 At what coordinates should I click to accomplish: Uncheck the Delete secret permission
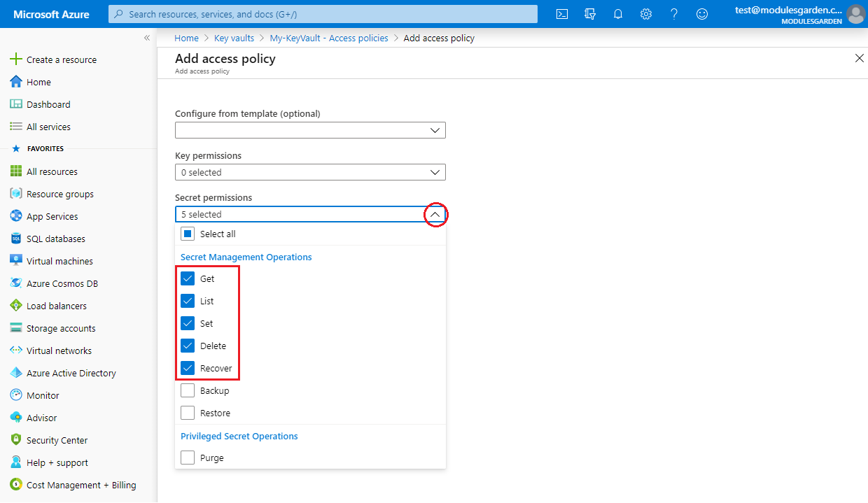point(188,346)
